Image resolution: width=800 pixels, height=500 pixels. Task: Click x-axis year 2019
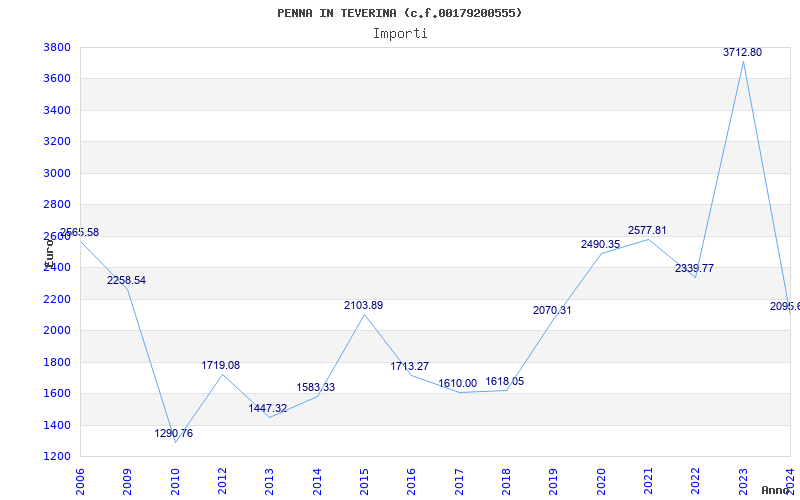tap(554, 482)
